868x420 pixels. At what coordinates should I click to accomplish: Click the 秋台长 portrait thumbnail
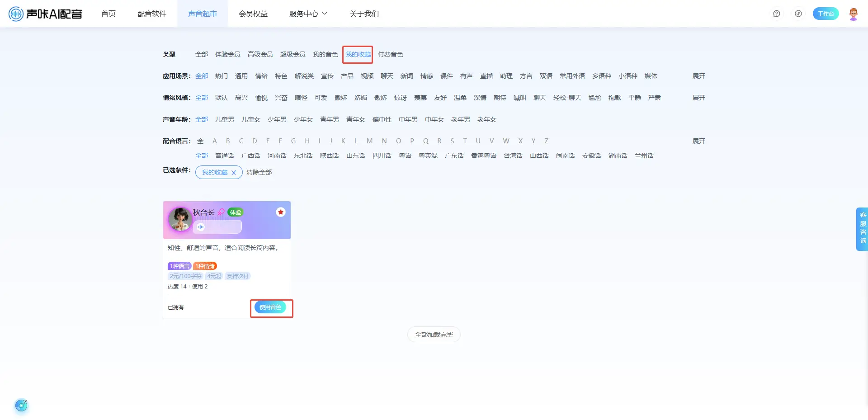pos(180,219)
